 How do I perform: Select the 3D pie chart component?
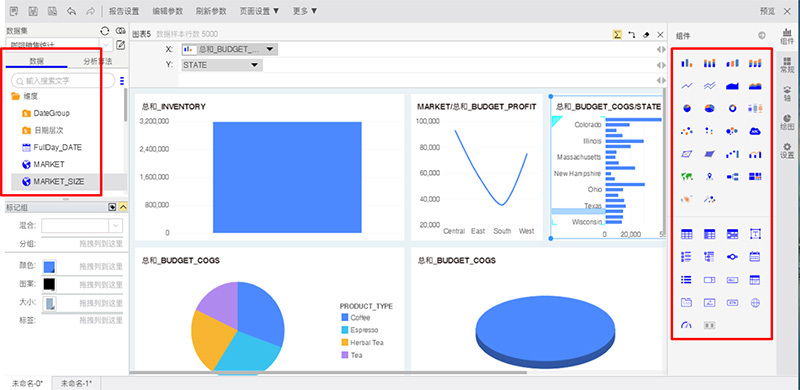click(x=709, y=108)
